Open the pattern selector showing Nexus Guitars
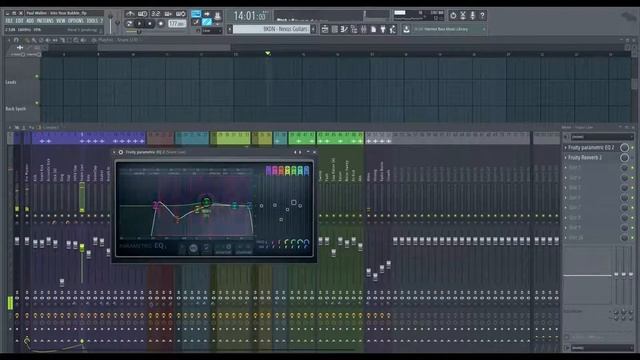The width and height of the screenshot is (640, 360). click(x=271, y=29)
